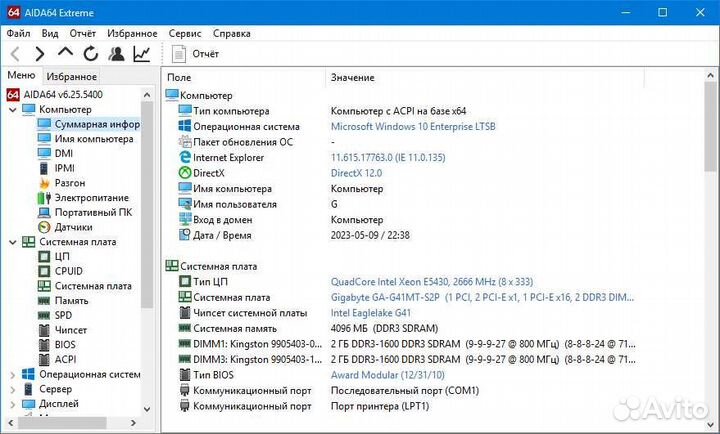Click the SPD memory icon in the tree

point(44,316)
